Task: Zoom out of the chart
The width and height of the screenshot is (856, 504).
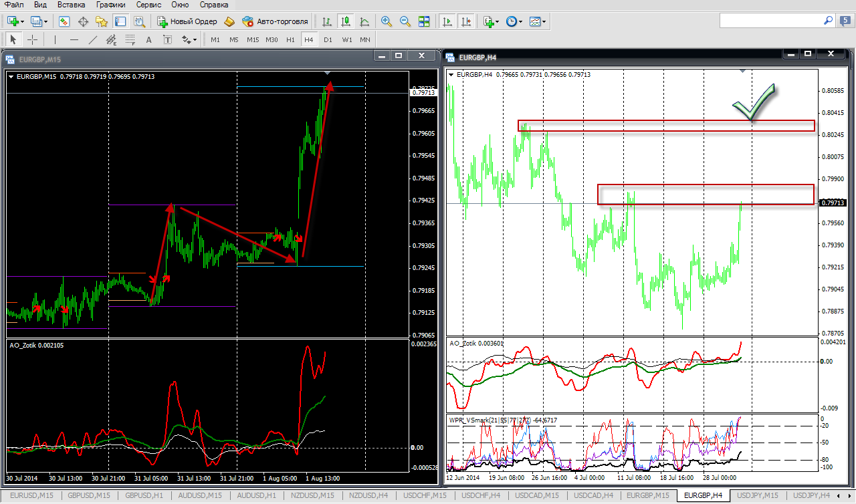Action: (405, 21)
